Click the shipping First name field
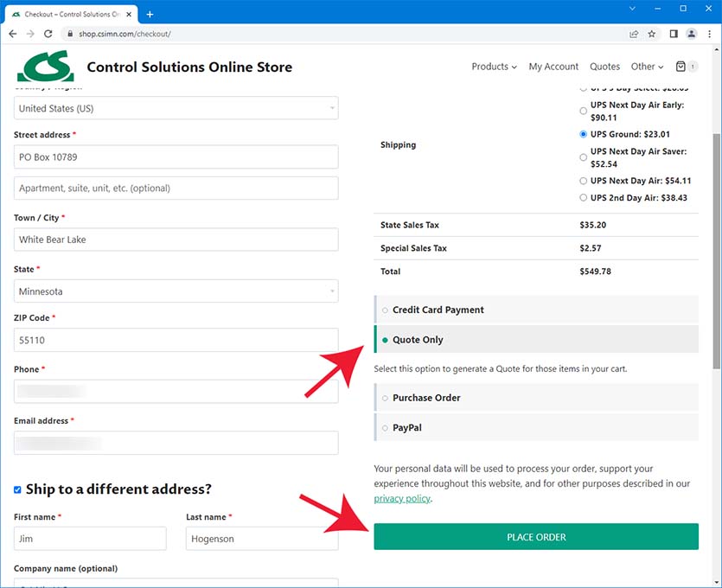Screen dimensions: 722x588 point(90,538)
